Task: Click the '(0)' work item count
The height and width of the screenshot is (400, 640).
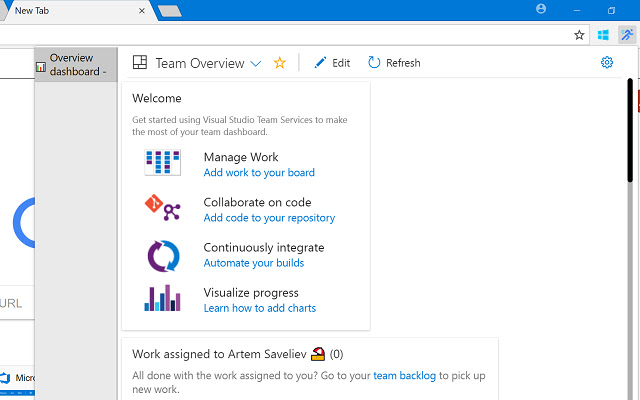Action: click(336, 354)
